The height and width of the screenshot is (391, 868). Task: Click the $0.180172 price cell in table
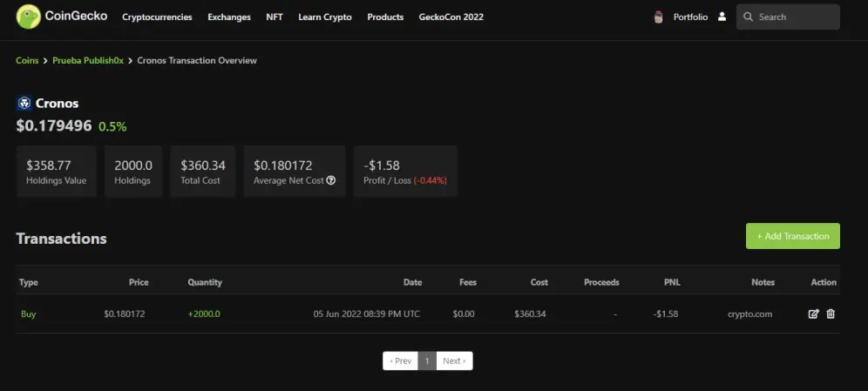(125, 314)
